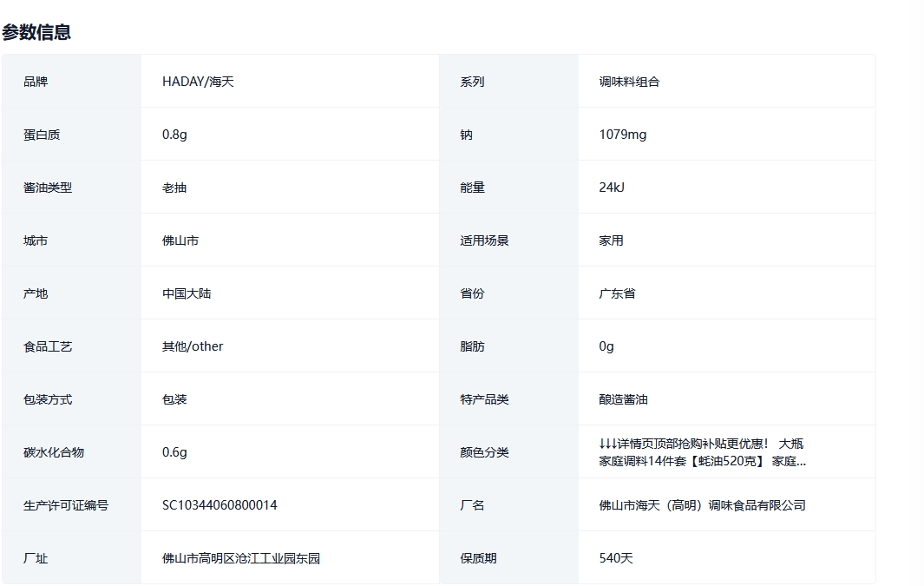Screen dimensions: 924x586
Task: Click the 包装方式 label cell
Action: [71, 399]
